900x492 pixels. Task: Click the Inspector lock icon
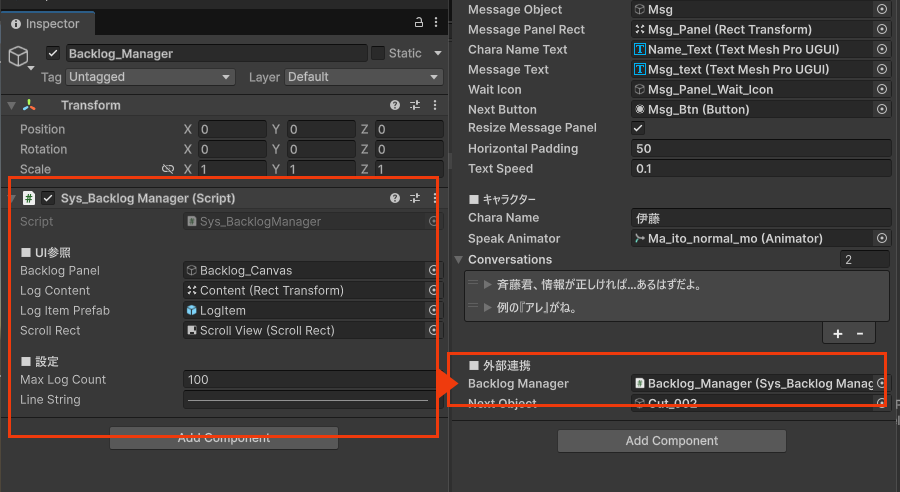tap(418, 22)
